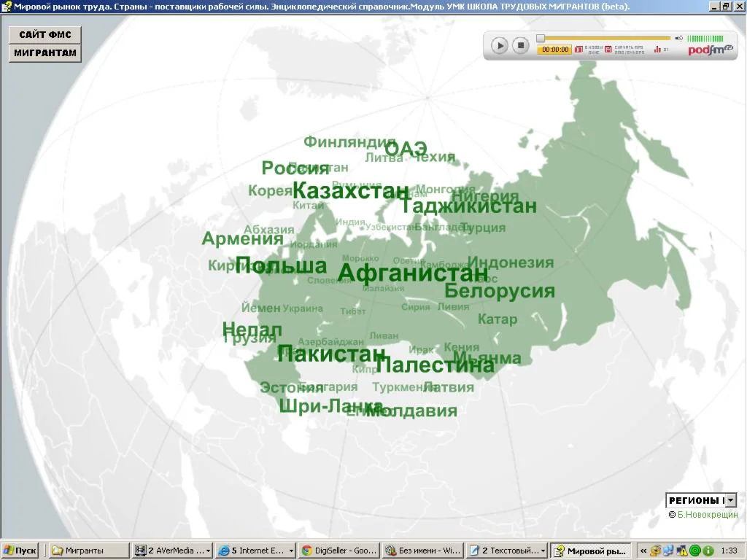Click the download MP3 disk icon
This screenshot has width=747, height=560.
[608, 49]
